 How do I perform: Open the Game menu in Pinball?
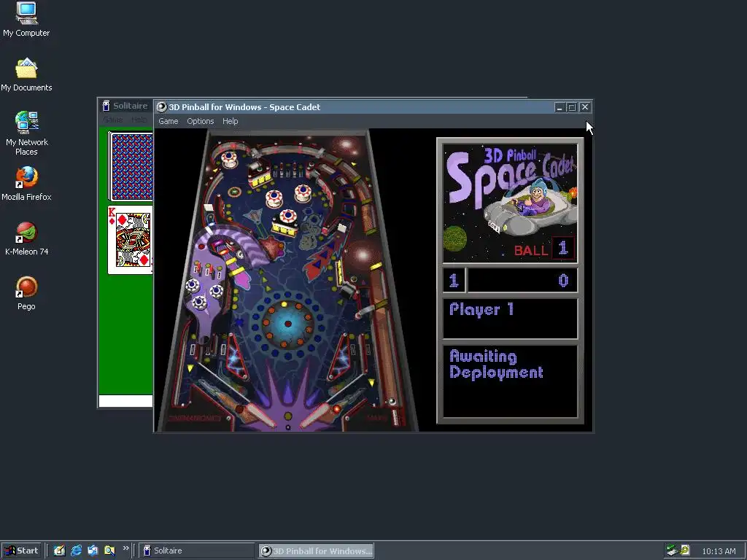(169, 121)
